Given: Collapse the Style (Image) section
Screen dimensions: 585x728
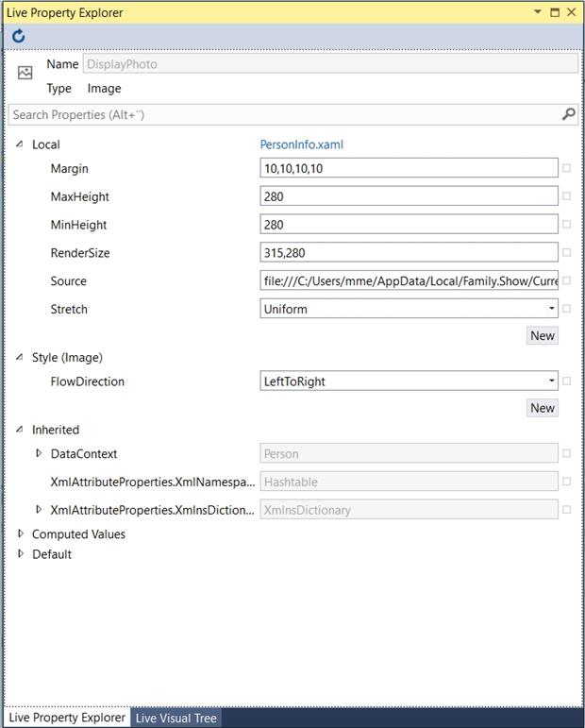Looking at the screenshot, I should click(20, 357).
